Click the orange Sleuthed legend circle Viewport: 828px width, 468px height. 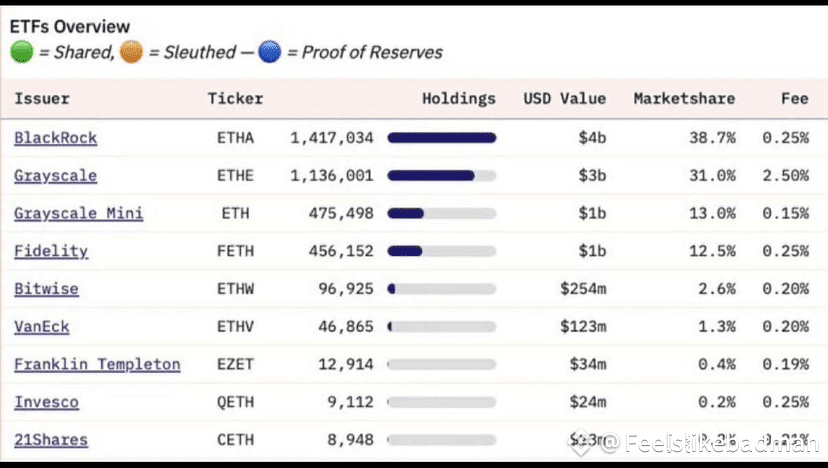[131, 52]
